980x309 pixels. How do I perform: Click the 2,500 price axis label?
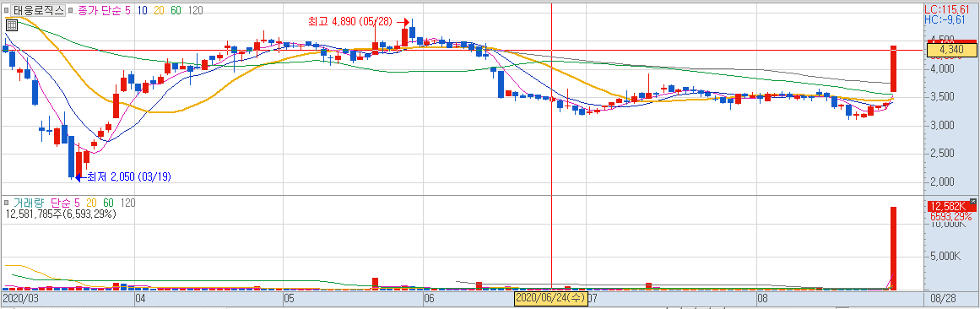943,154
